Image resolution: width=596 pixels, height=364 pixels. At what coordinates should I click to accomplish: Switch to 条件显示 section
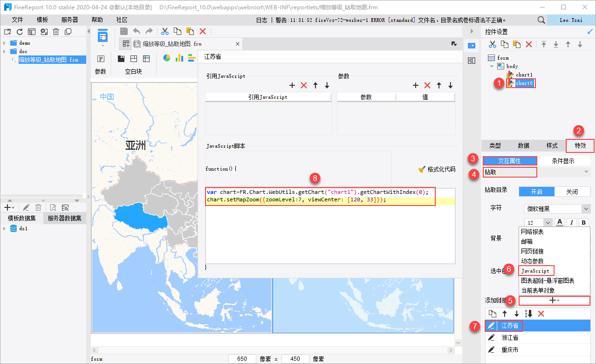[563, 161]
